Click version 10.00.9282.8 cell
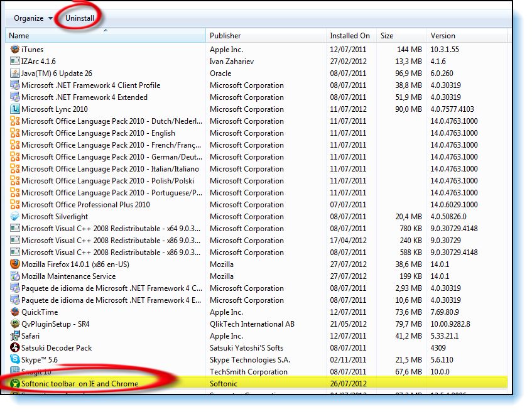This screenshot has height=414, width=532. point(450,324)
